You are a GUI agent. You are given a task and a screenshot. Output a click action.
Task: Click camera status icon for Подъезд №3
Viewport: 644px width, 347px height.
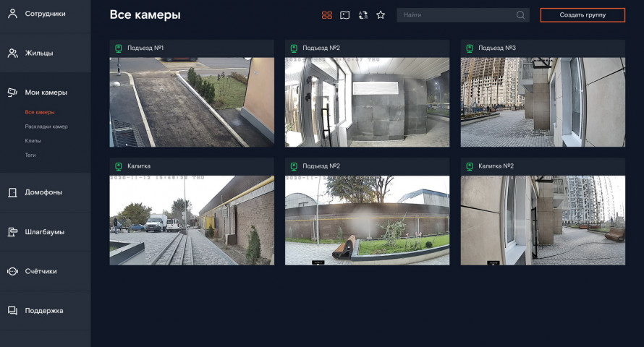click(x=470, y=48)
